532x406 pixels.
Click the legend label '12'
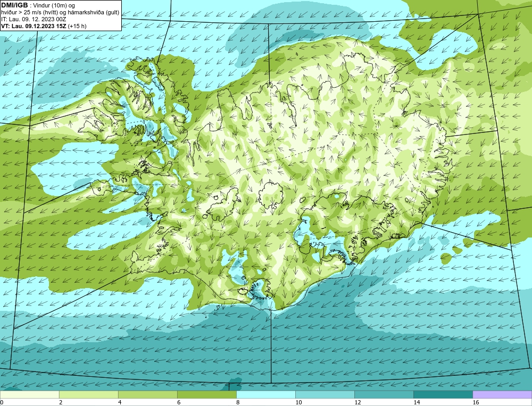[x=358, y=402]
